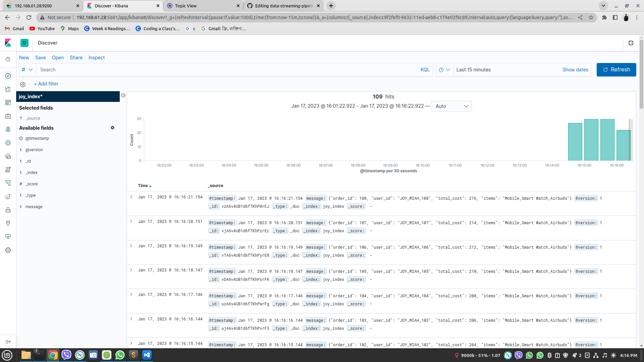Viewport: 644px width, 362px height.
Task: Open the Canvas icon in the sidebar
Action: (8, 116)
